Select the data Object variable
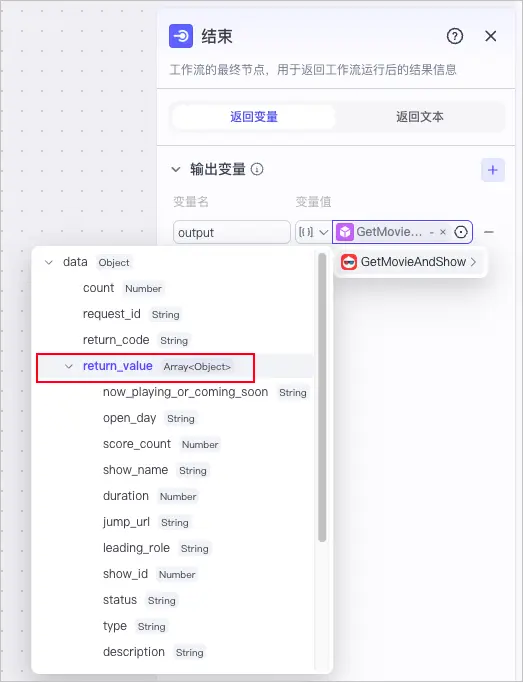523x682 pixels. coord(96,262)
